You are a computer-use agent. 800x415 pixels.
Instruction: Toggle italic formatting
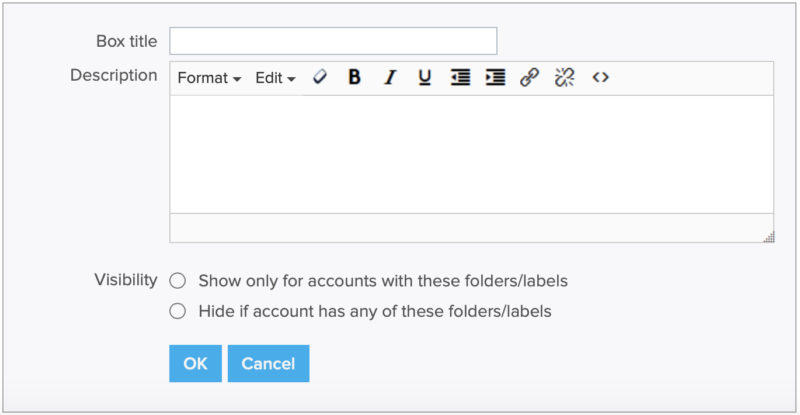[390, 78]
